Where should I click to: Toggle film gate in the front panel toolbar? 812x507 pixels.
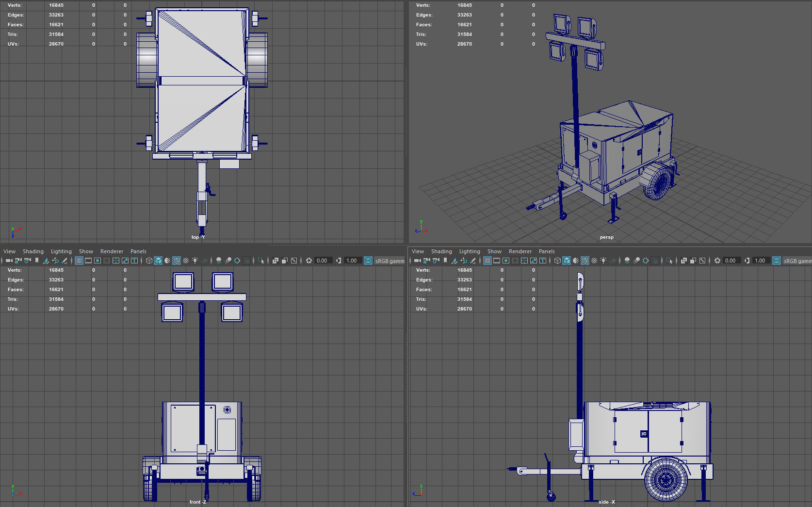click(x=88, y=261)
